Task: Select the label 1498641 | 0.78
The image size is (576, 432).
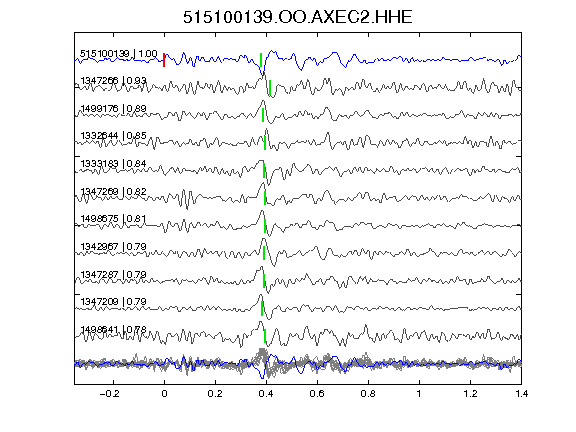Action: (x=114, y=329)
